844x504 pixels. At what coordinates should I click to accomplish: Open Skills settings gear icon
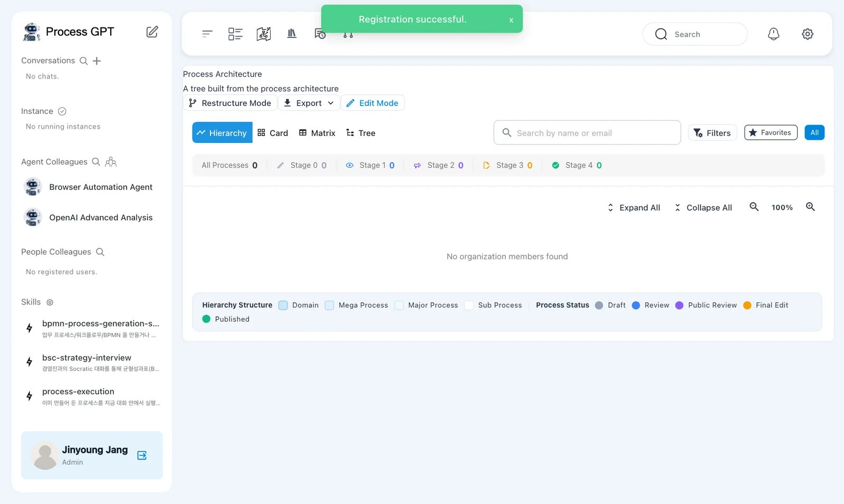pos(50,303)
